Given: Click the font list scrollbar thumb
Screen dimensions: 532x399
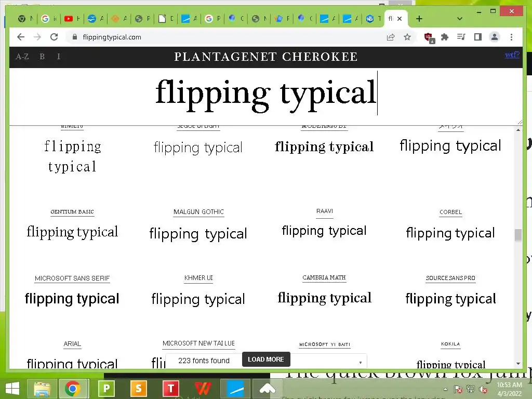Looking at the screenshot, I should click(x=518, y=235).
